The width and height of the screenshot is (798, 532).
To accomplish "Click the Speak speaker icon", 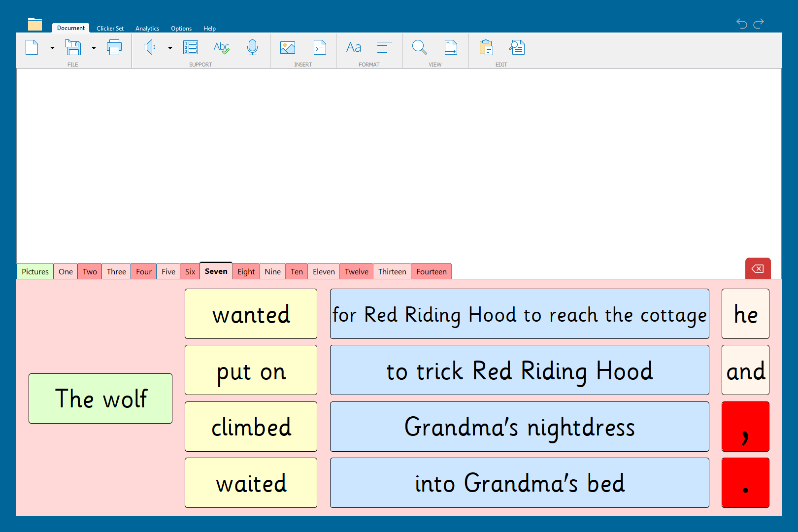I will 149,48.
